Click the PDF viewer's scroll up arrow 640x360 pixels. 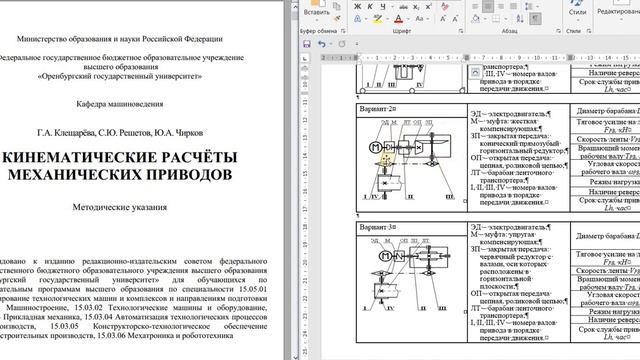pyautogui.click(x=295, y=6)
